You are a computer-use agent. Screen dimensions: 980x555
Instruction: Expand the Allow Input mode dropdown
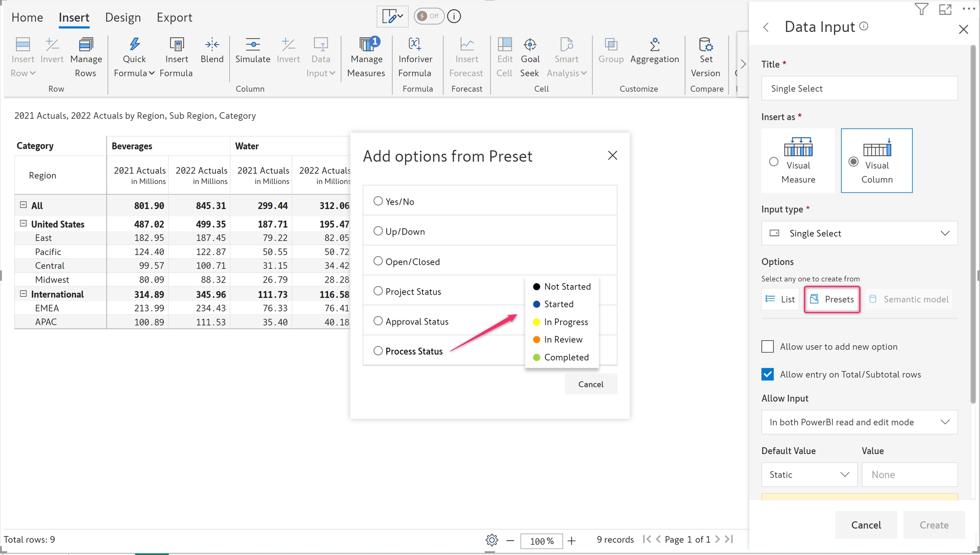(x=859, y=422)
